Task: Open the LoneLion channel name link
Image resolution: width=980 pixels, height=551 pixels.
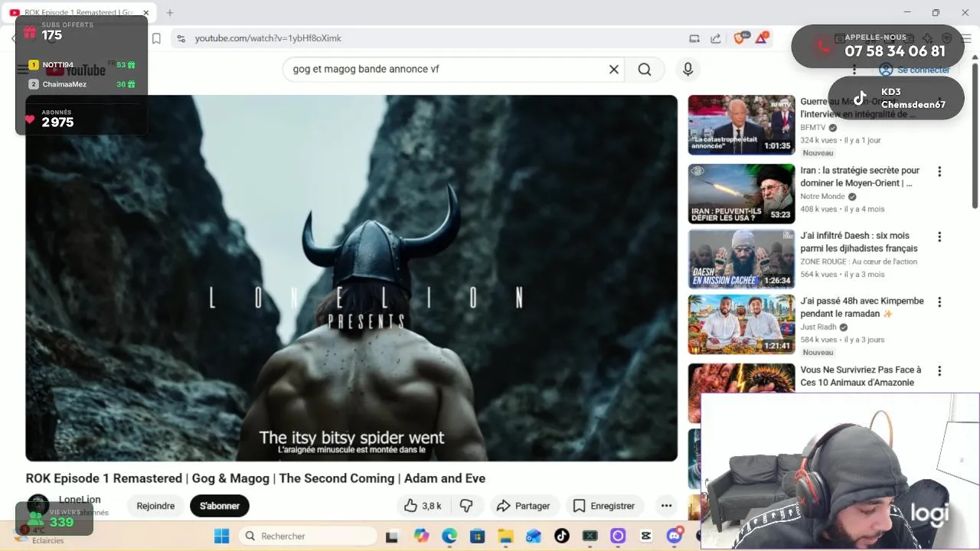Action: 80,500
